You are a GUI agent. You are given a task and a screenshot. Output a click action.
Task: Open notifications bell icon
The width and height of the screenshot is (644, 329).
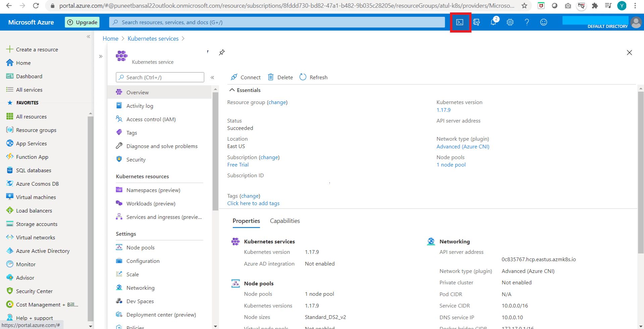pos(493,22)
